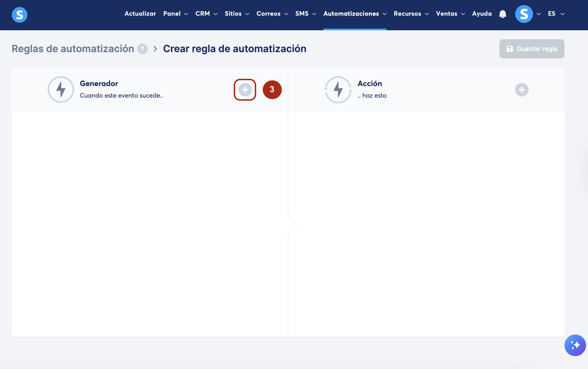The image size is (588, 369).
Task: Open the Sitios menu
Action: pos(237,14)
